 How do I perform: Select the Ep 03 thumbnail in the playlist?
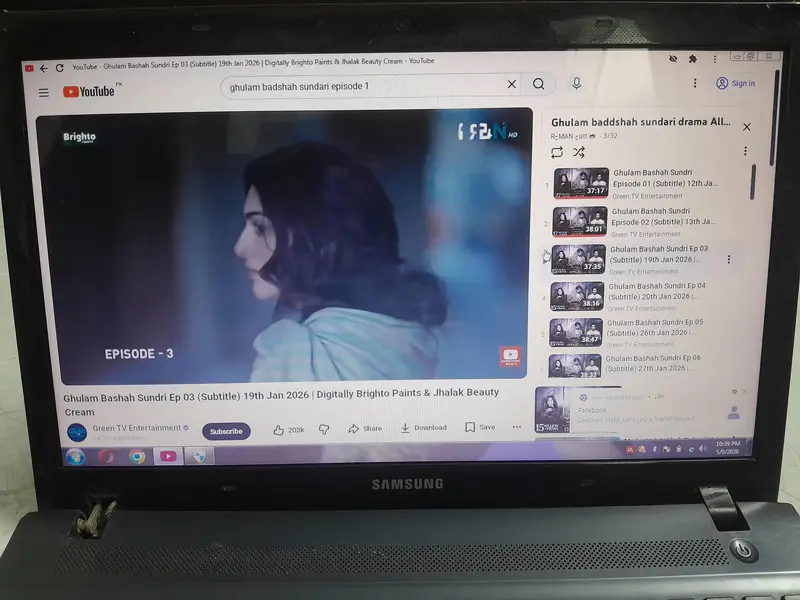(x=579, y=259)
